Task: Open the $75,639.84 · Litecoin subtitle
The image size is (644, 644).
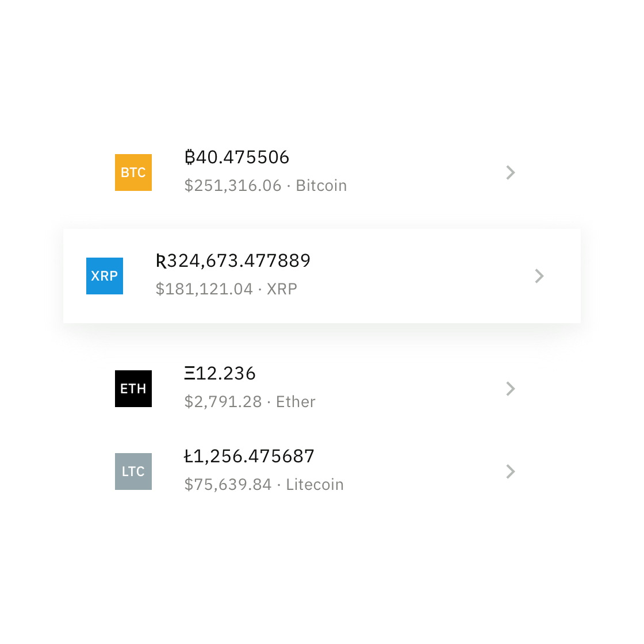Action: (264, 485)
